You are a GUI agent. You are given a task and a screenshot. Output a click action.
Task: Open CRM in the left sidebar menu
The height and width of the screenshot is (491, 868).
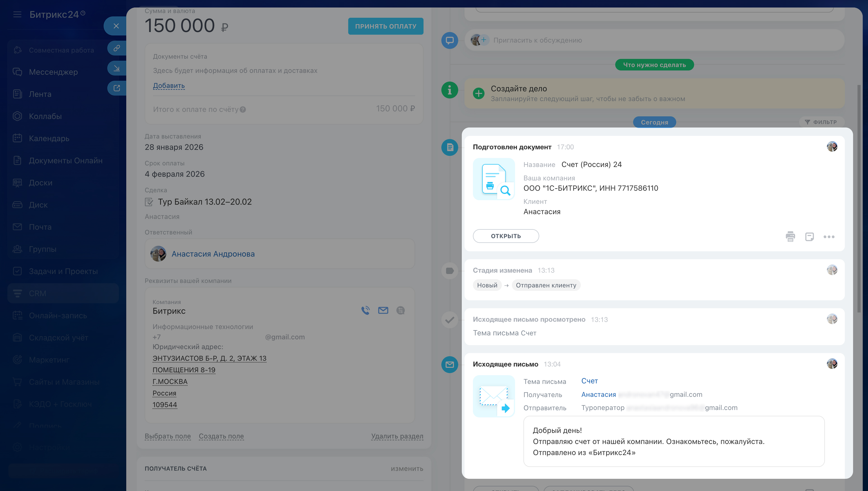(x=38, y=293)
